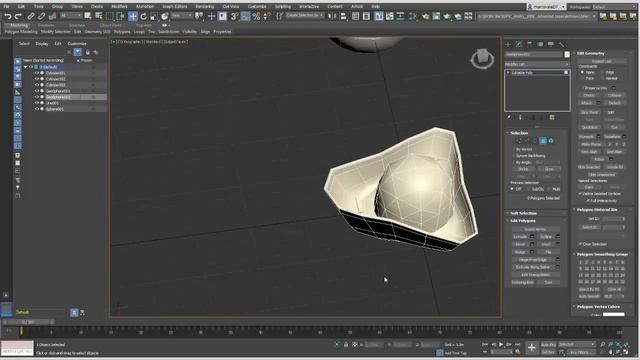Collapse the 0 (default) layer tree

point(26,67)
